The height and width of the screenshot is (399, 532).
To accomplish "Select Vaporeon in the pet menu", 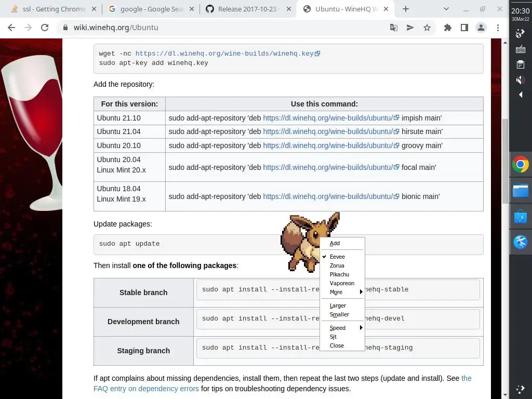I will pyautogui.click(x=342, y=283).
